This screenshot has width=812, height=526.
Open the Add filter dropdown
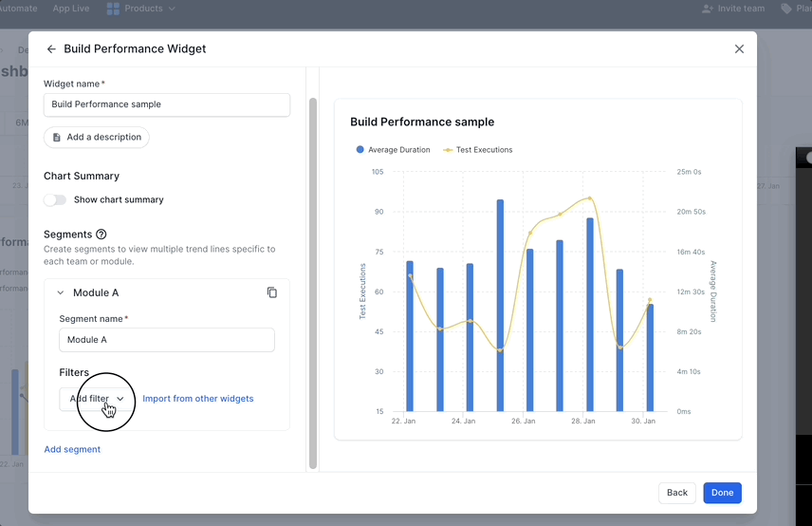97,399
